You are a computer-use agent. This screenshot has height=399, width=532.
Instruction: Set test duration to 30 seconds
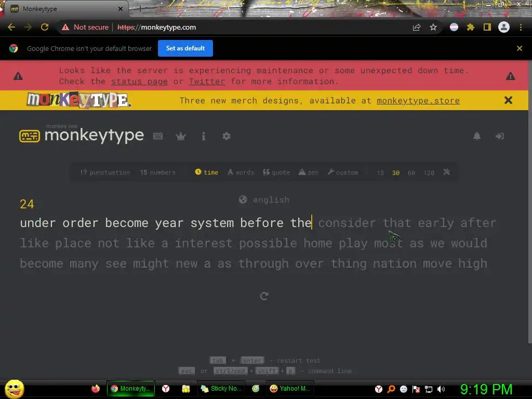(395, 172)
